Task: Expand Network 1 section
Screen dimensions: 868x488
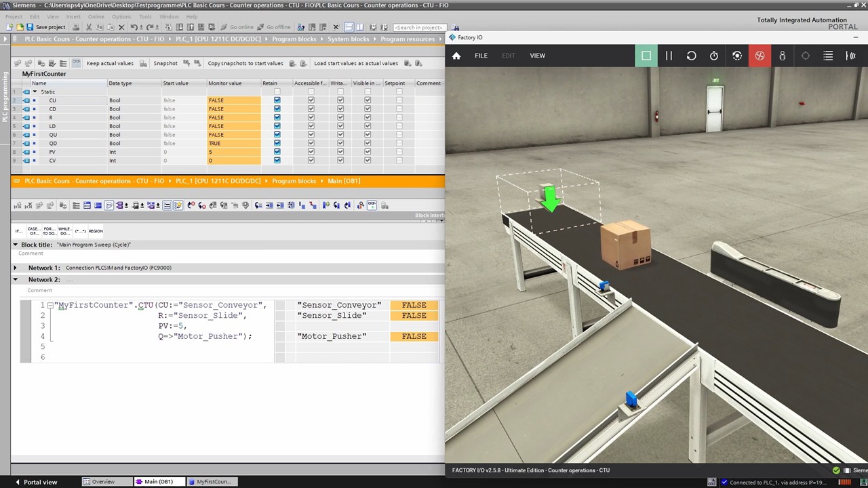Action: (x=15, y=268)
